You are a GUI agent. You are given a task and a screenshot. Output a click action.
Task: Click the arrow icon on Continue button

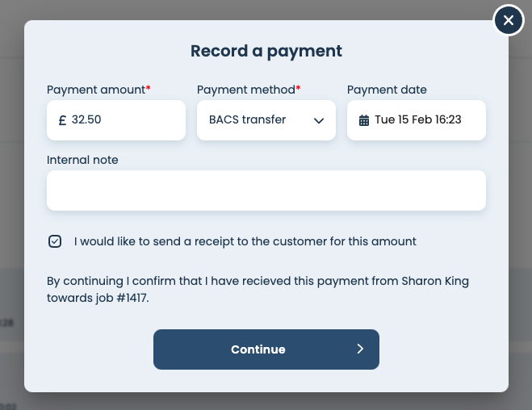tap(360, 349)
